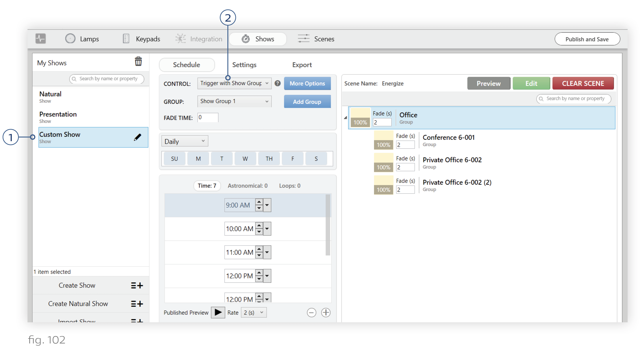Image resolution: width=644 pixels, height=350 pixels.
Task: Click the Create Show button label
Action: pyautogui.click(x=77, y=285)
